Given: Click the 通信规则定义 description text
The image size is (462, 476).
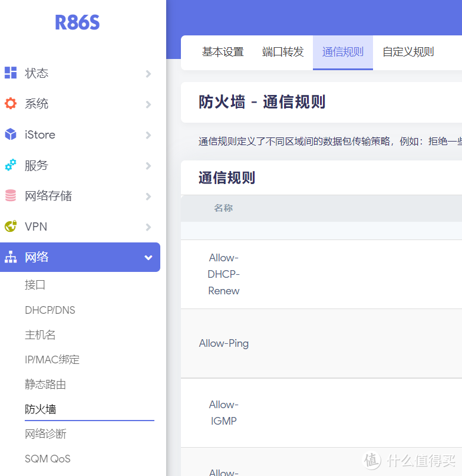Looking at the screenshot, I should coord(330,141).
